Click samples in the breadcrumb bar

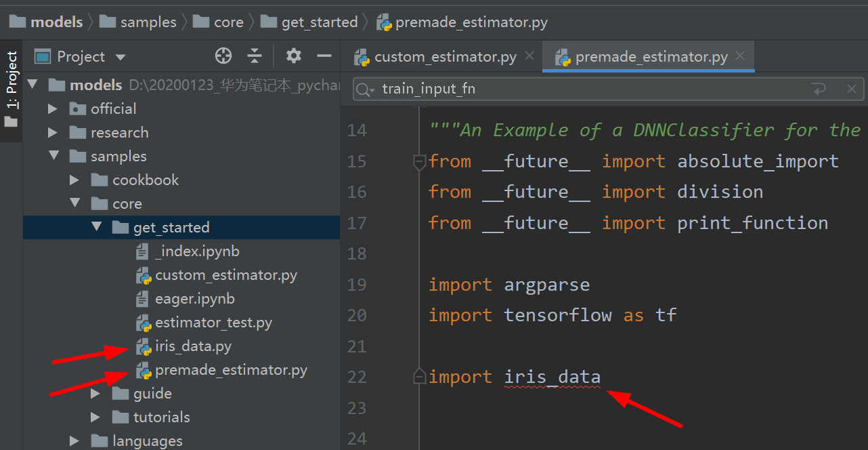147,22
